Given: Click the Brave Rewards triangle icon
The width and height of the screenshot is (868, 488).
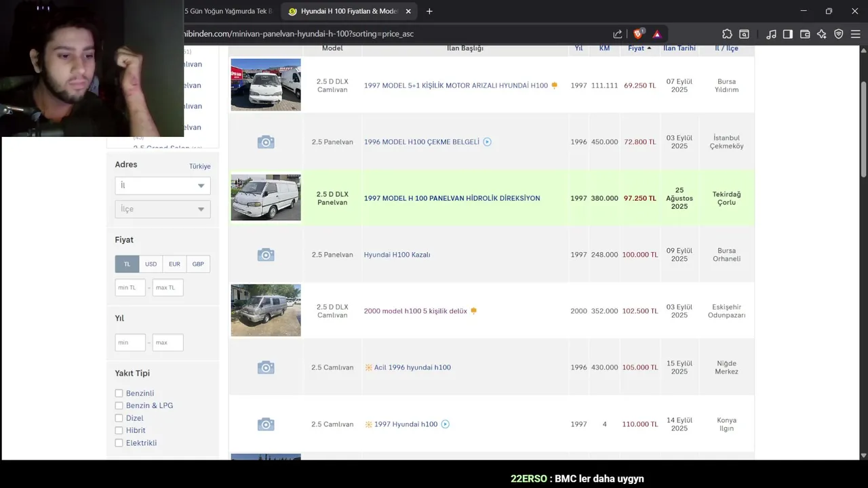Looking at the screenshot, I should 657,34.
